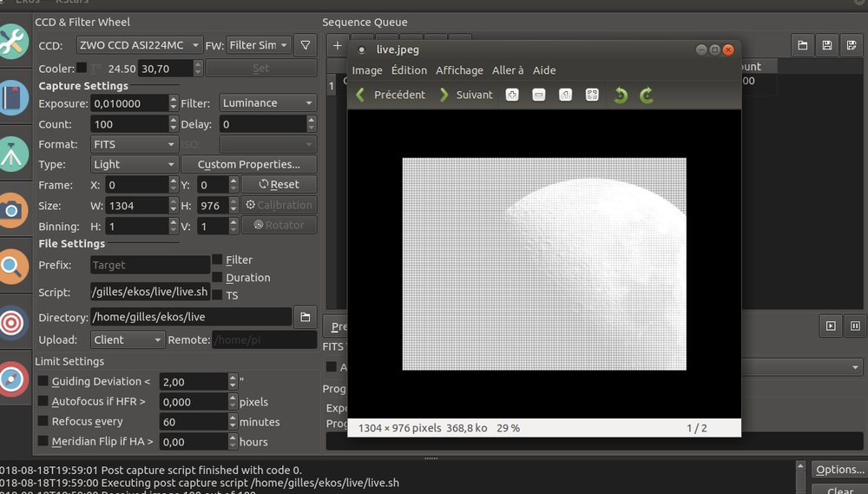868x494 pixels.
Task: Expand the Luminance filter dropdown
Action: point(266,103)
